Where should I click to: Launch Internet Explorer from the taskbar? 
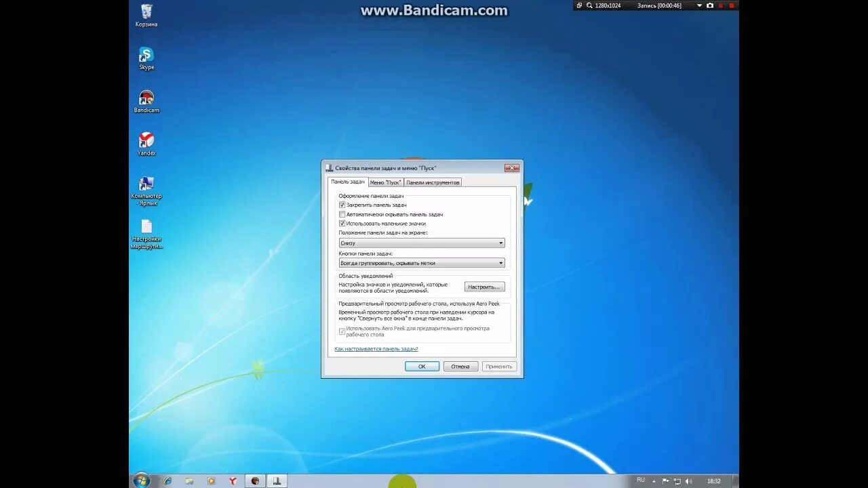click(x=167, y=481)
